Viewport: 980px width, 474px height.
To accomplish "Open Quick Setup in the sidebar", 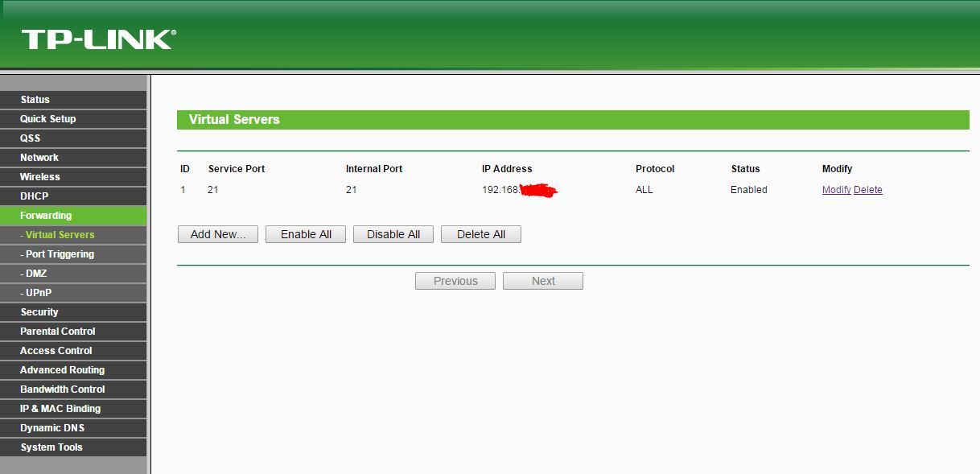I will [73, 119].
